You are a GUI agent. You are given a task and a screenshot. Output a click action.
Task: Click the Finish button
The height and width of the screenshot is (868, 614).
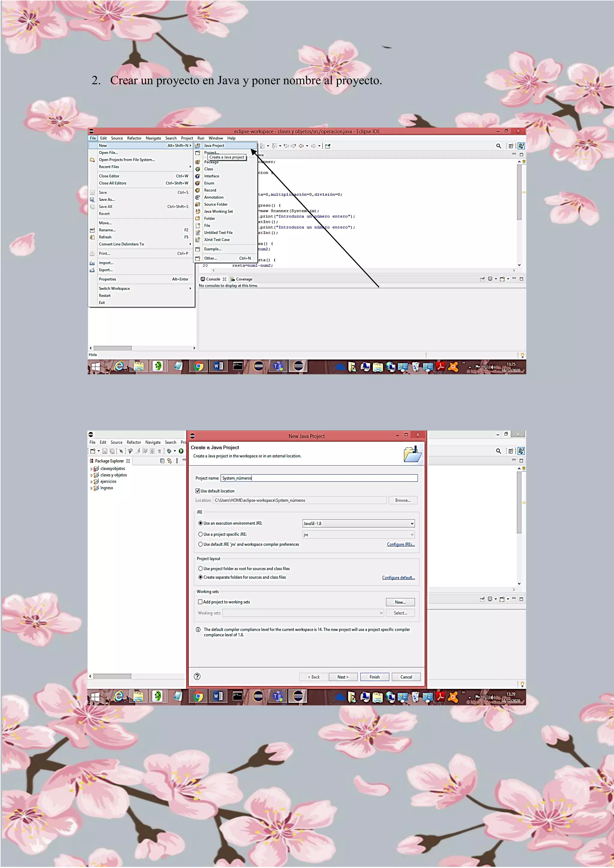[374, 677]
